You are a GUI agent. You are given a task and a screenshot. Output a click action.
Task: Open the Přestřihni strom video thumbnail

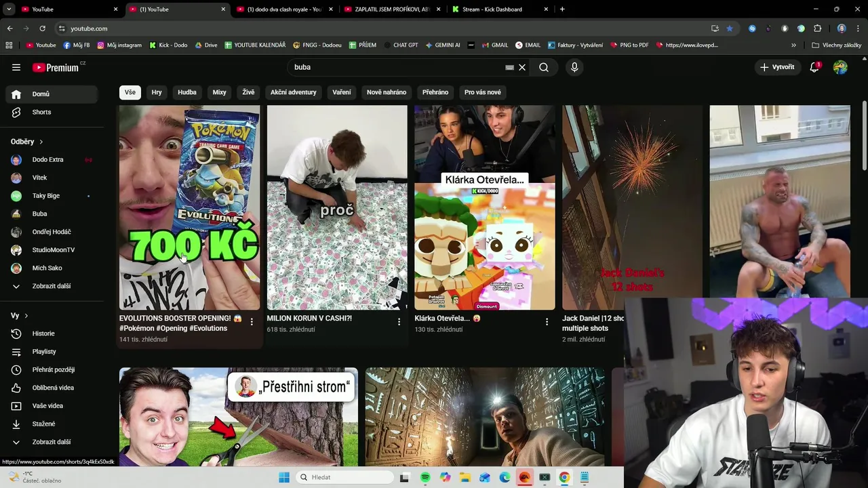click(x=239, y=417)
